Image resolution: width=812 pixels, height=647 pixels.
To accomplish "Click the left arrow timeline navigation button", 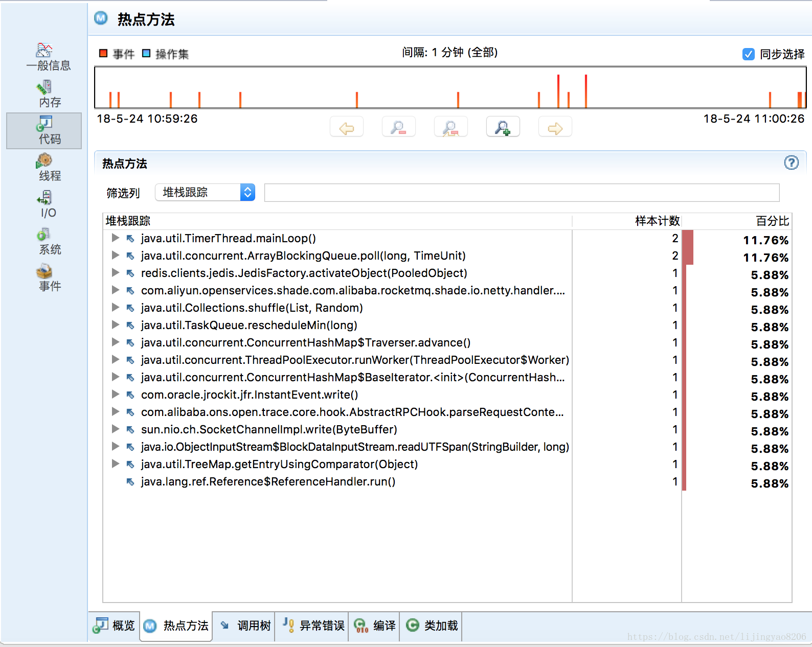I will 347,127.
